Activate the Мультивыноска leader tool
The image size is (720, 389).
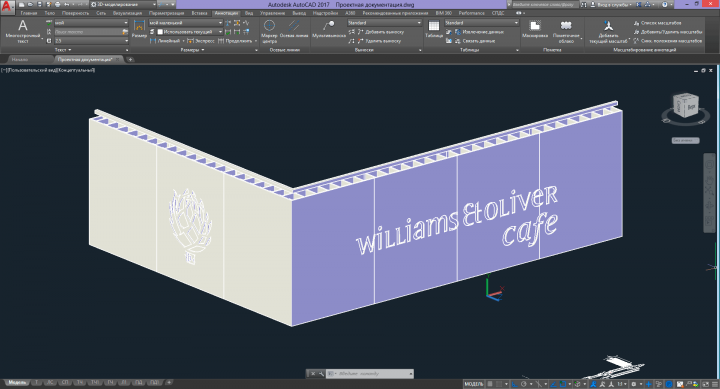pyautogui.click(x=328, y=29)
